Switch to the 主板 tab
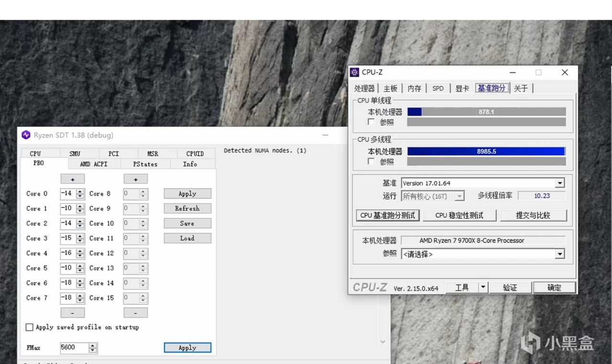The width and height of the screenshot is (612, 364). pos(391,88)
